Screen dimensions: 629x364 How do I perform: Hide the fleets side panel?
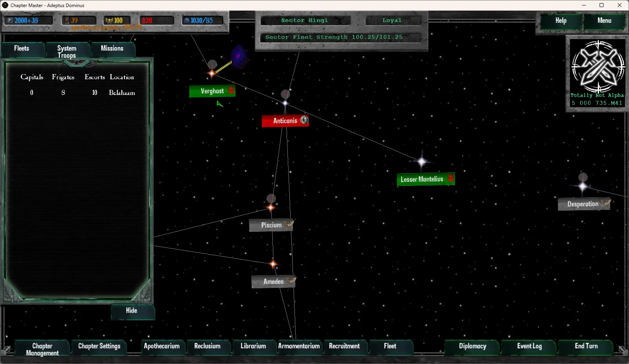click(132, 311)
